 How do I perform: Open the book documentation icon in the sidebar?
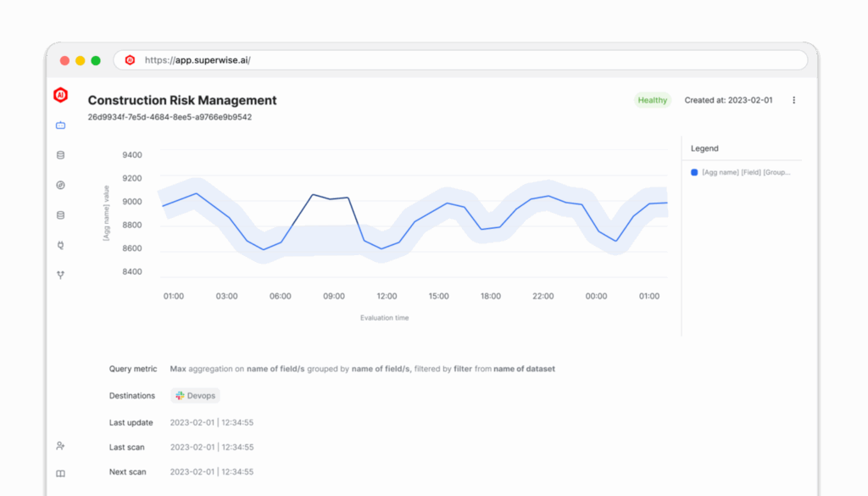(x=60, y=473)
